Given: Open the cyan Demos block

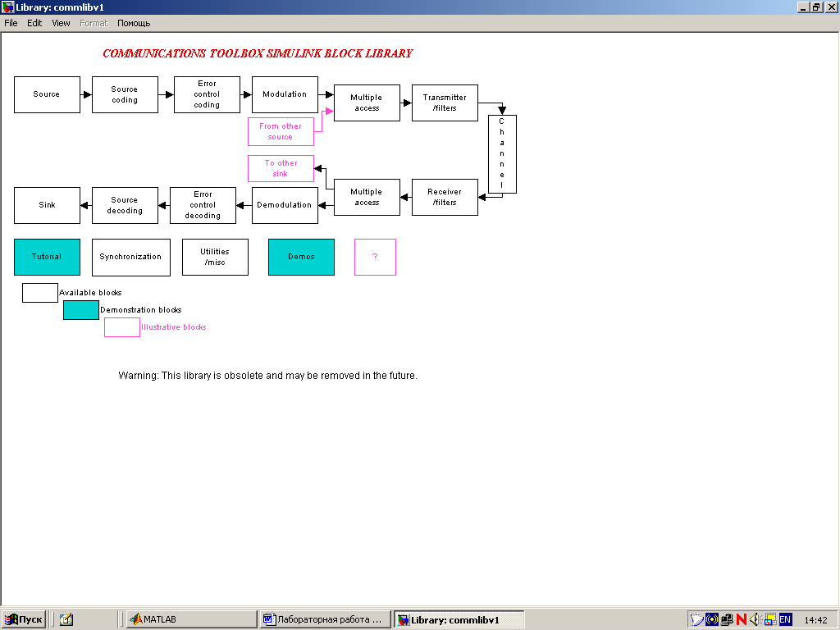Looking at the screenshot, I should pos(301,257).
